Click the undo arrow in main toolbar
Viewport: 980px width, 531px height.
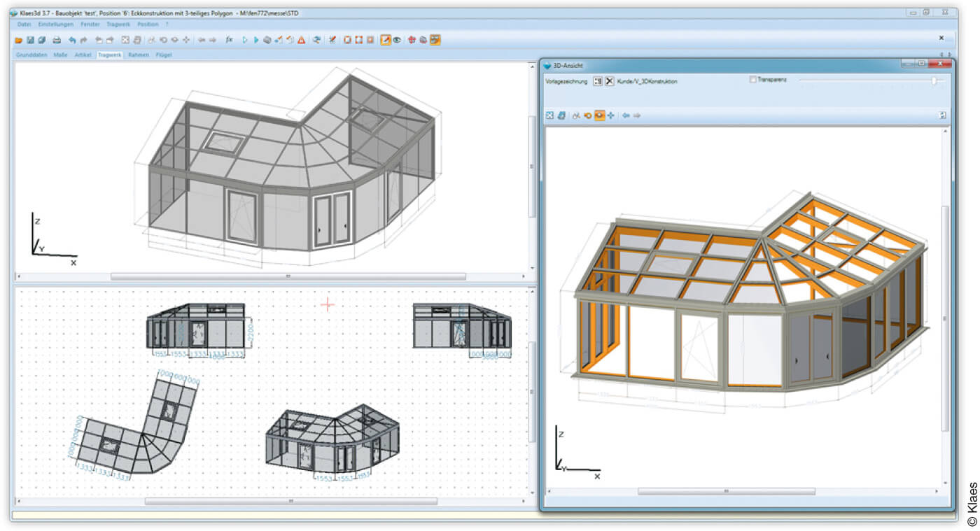click(72, 41)
